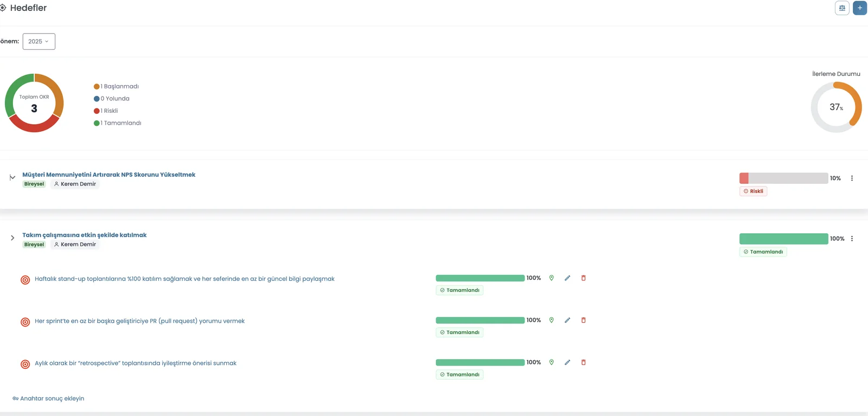Click the balance scale icon button

(x=842, y=8)
